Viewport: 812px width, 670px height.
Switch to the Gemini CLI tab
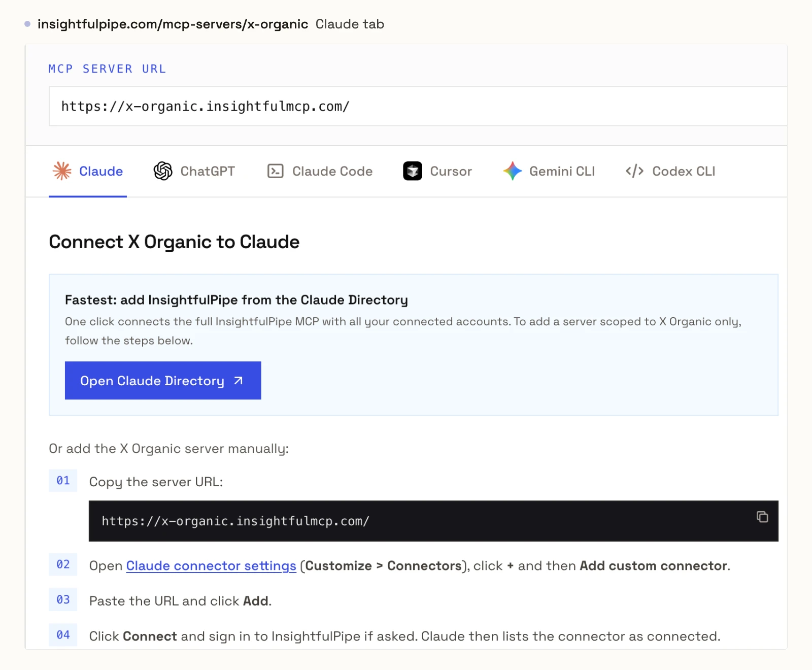549,171
